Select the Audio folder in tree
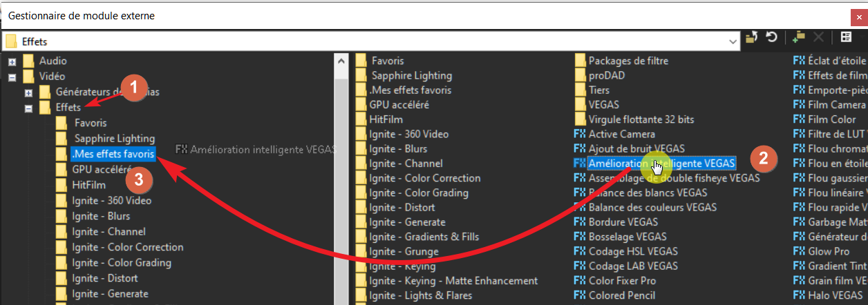868x305 pixels. [x=53, y=61]
